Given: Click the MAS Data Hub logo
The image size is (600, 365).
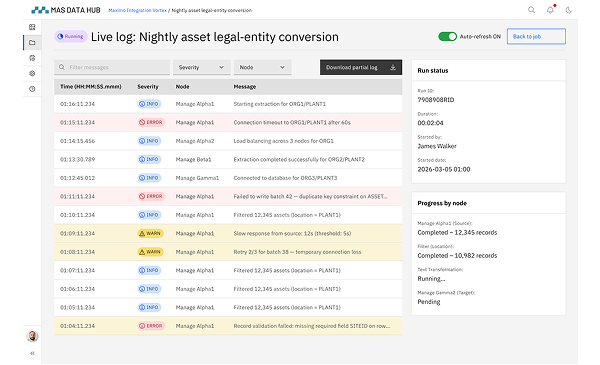Looking at the screenshot, I should click(65, 10).
